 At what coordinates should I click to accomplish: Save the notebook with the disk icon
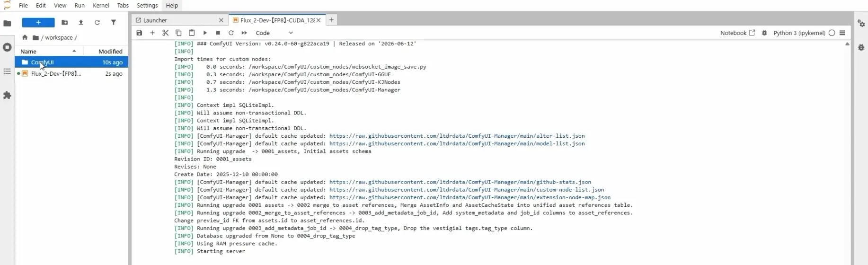click(x=139, y=33)
